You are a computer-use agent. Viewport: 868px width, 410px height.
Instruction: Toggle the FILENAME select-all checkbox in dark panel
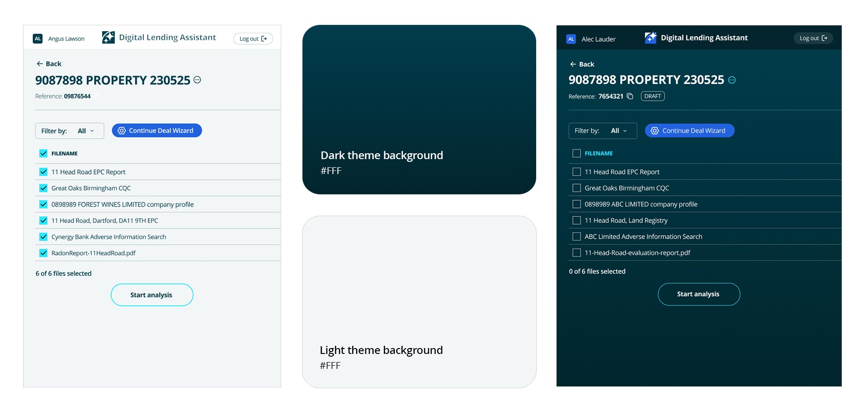(576, 153)
